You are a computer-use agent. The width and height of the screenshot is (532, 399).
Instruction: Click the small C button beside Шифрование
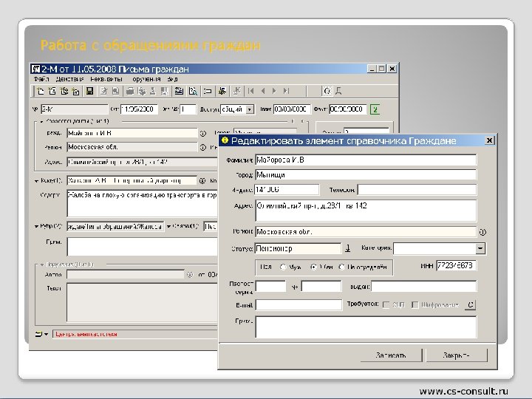pos(470,304)
